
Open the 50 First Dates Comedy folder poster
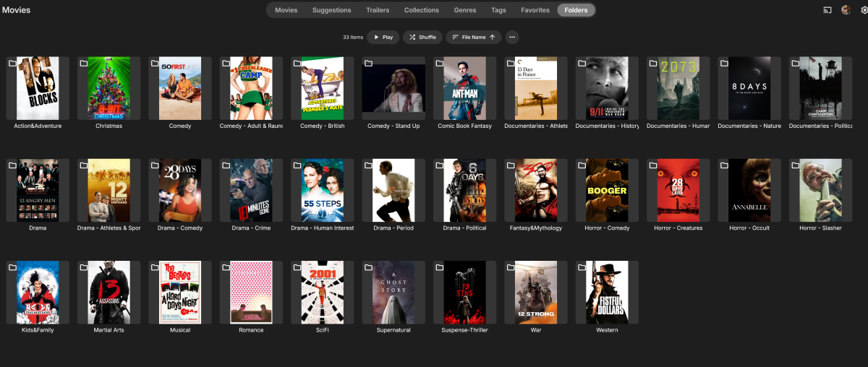click(x=180, y=88)
